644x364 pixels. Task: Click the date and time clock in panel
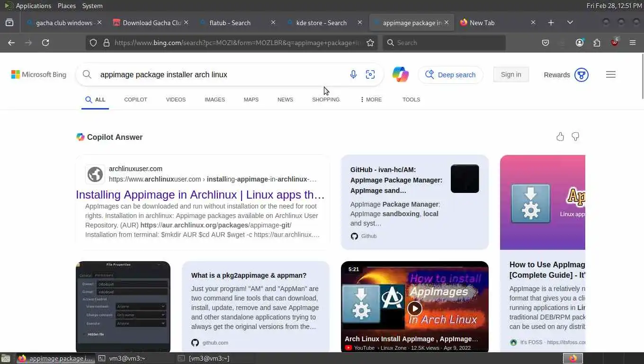point(614,6)
